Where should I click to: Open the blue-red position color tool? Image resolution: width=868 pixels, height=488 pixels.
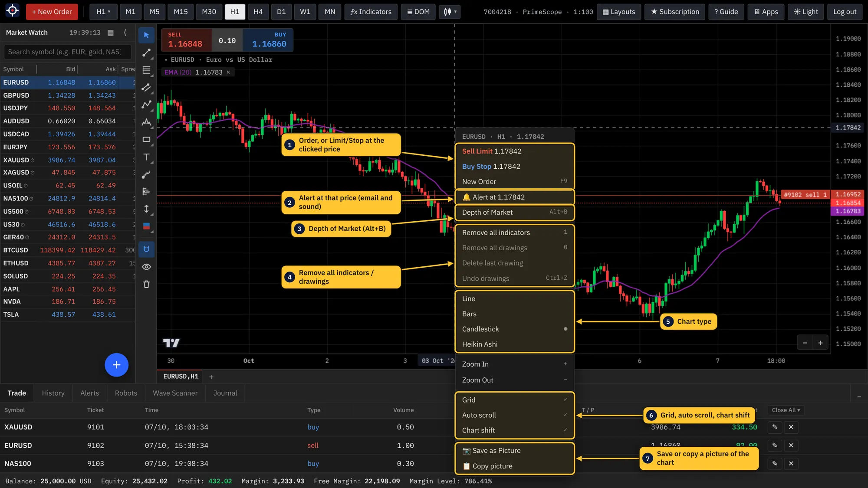click(146, 226)
